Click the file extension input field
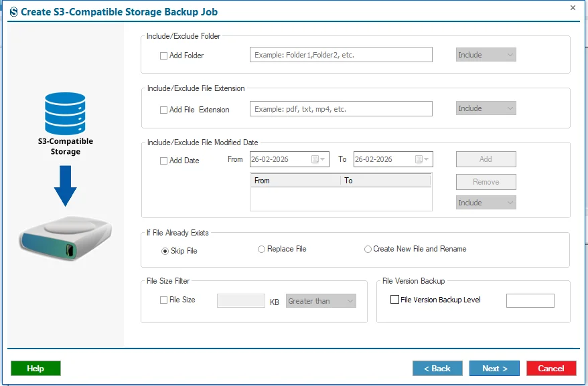The width and height of the screenshot is (588, 386). (x=342, y=109)
